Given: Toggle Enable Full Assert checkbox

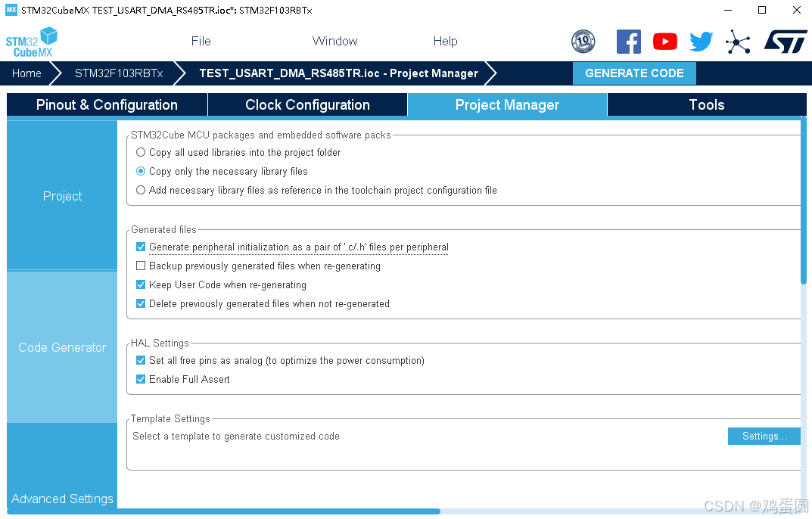Looking at the screenshot, I should 140,379.
